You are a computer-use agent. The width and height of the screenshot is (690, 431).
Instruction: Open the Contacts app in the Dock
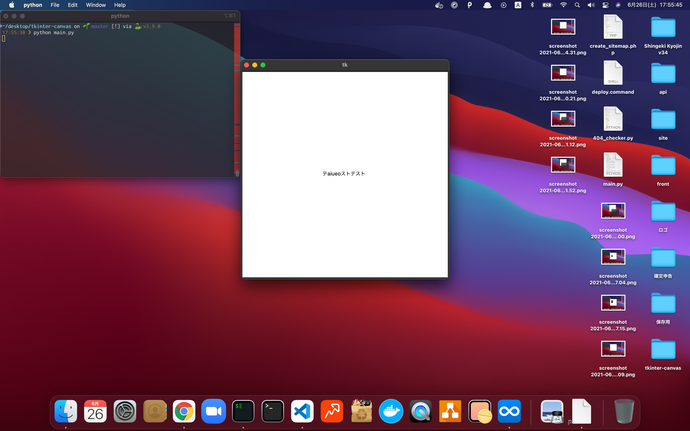(155, 411)
